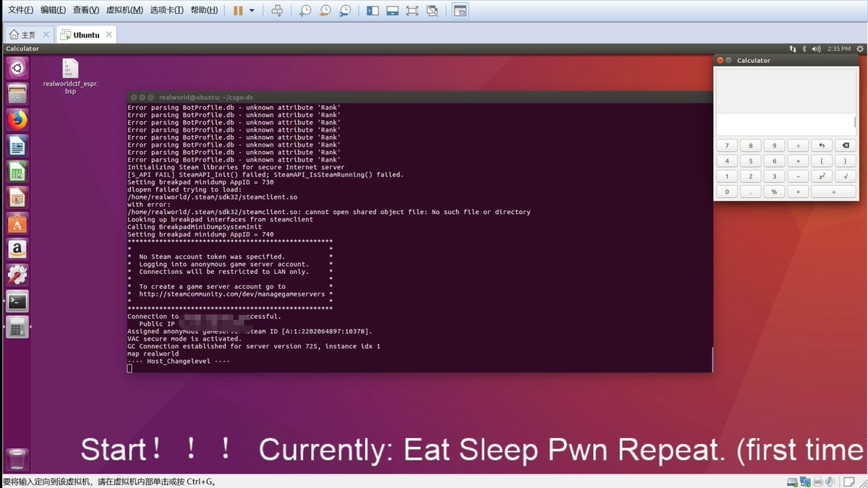The width and height of the screenshot is (868, 488).
Task: Launch Firefox from the Ubuntu launcher
Action: (17, 119)
